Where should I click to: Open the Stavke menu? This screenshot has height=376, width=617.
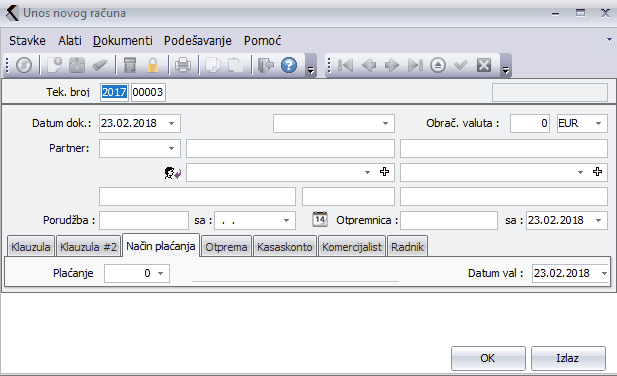pos(27,41)
